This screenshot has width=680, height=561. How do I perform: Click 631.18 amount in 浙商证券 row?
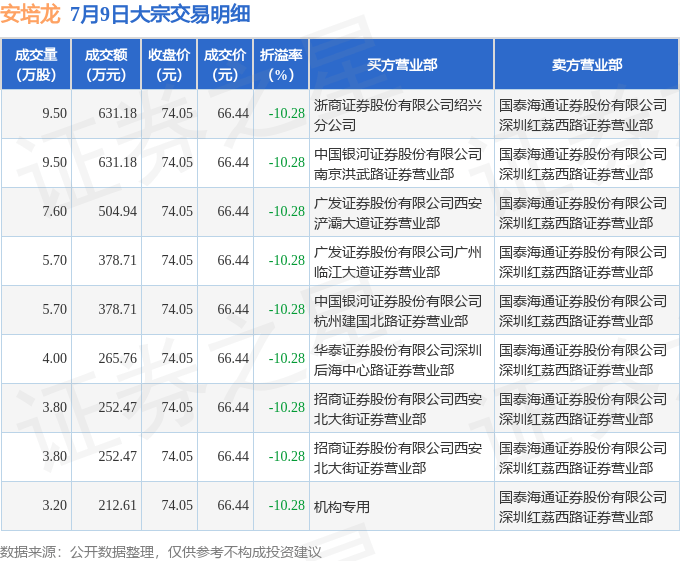pos(118,114)
